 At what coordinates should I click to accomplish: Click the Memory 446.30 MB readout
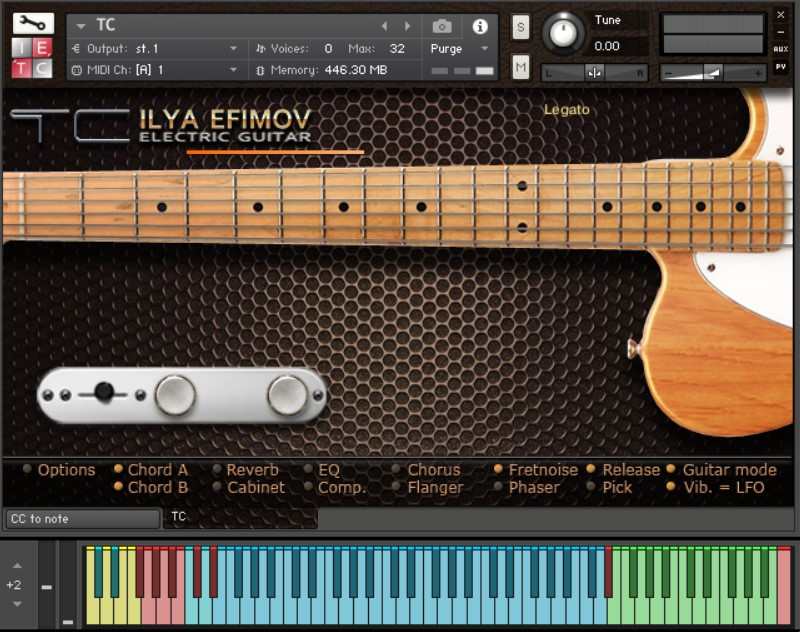pyautogui.click(x=356, y=70)
